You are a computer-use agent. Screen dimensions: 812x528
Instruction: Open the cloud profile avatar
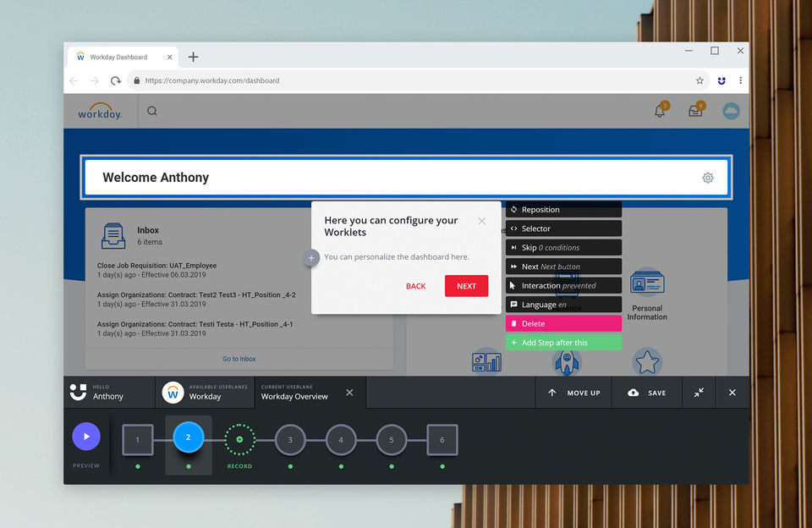[731, 111]
